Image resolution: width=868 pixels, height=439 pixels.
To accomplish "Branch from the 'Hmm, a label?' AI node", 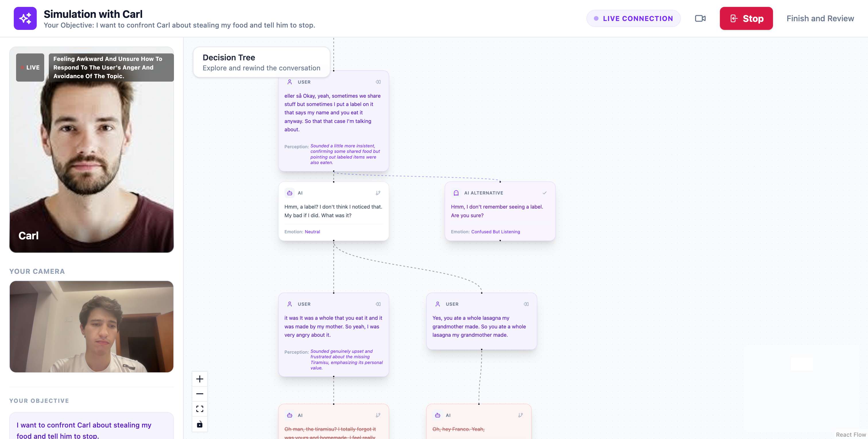I will coord(378,193).
